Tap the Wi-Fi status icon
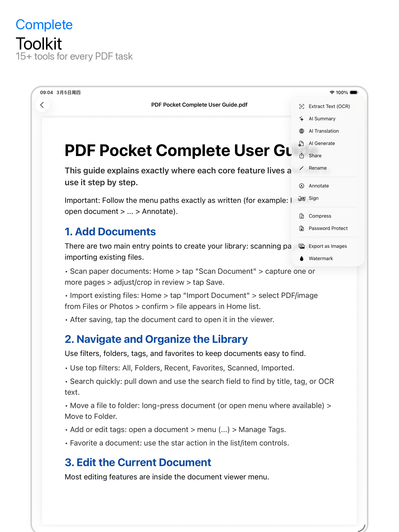The height and width of the screenshot is (532, 399). 332,92
